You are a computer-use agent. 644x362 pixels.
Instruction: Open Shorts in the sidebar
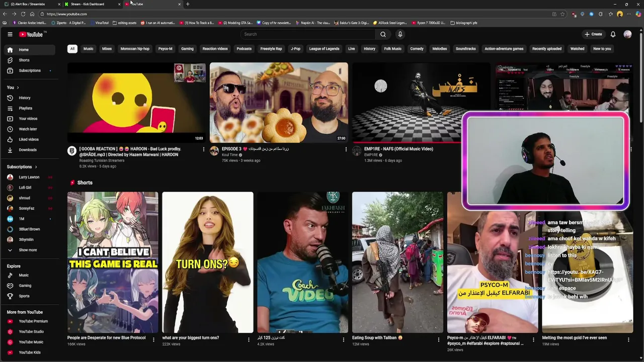pos(30,60)
